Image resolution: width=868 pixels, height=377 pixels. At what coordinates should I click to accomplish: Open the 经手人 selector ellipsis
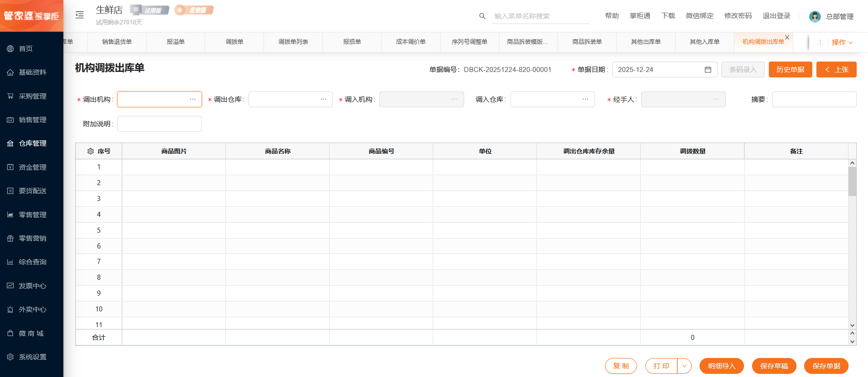tap(716, 99)
